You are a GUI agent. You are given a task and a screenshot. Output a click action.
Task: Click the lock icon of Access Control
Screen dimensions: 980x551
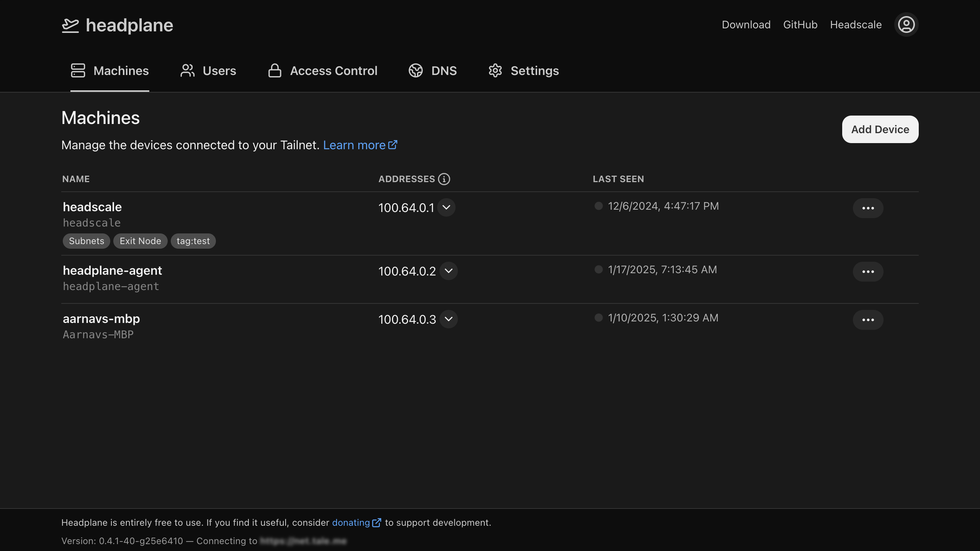[274, 71]
